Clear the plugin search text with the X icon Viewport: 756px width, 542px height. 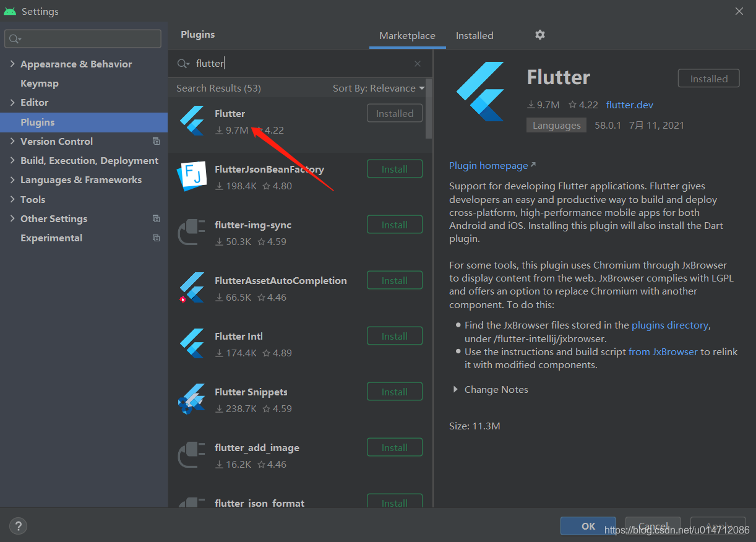click(x=418, y=64)
